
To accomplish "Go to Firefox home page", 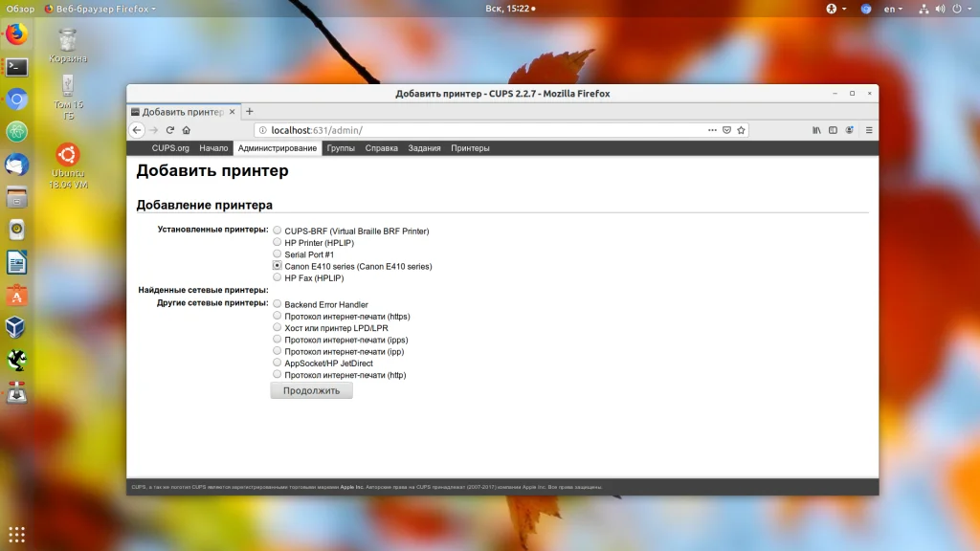I will pos(187,130).
